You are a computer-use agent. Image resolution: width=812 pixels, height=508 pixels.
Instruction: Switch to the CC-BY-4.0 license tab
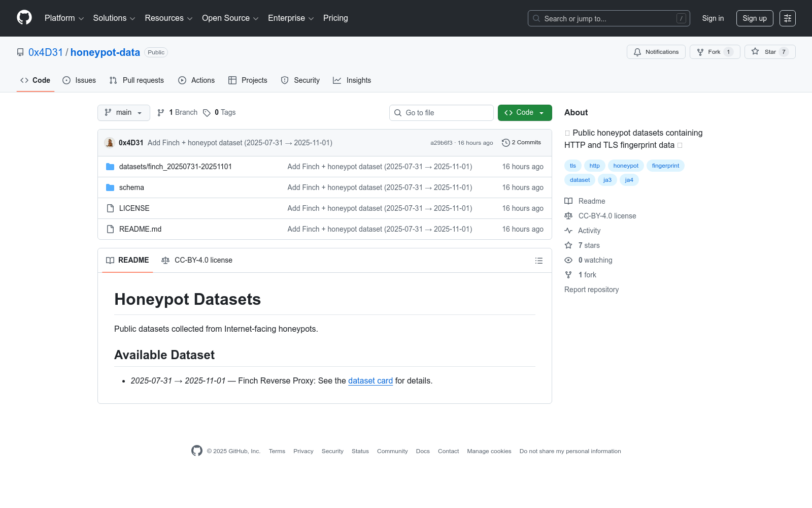click(x=197, y=260)
